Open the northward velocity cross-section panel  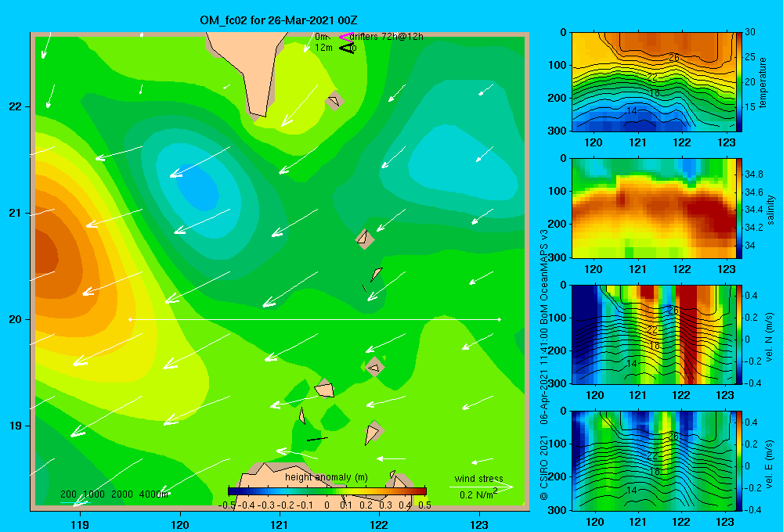[653, 334]
